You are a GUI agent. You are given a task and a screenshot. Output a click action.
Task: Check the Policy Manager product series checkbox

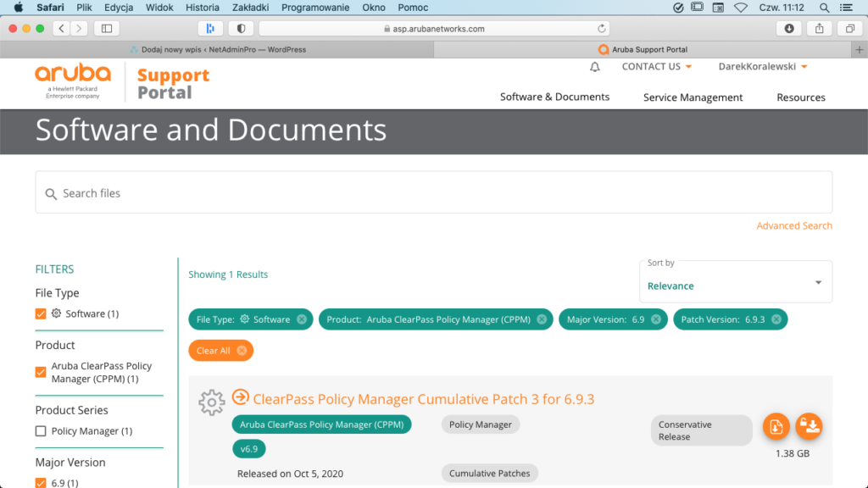point(41,431)
